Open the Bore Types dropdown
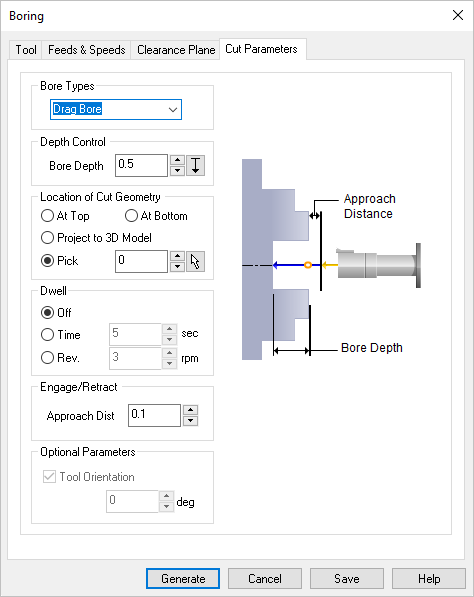Image resolution: width=474 pixels, height=597 pixels. point(116,110)
